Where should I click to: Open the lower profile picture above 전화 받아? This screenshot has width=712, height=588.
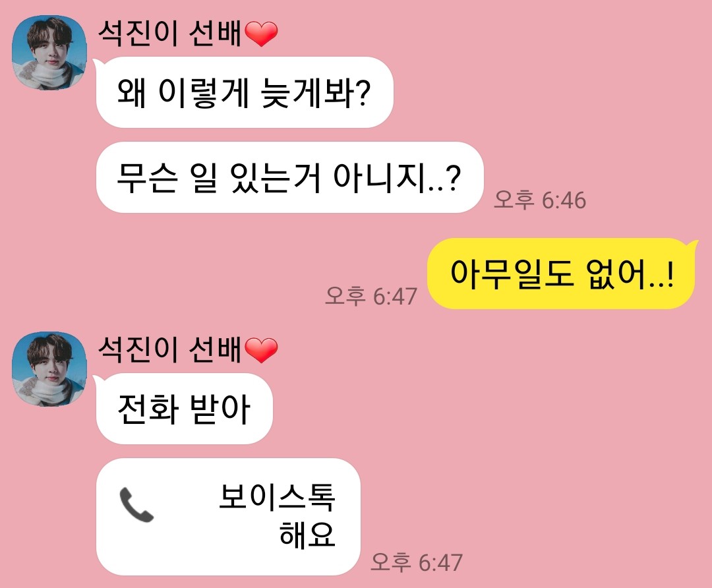[49, 368]
